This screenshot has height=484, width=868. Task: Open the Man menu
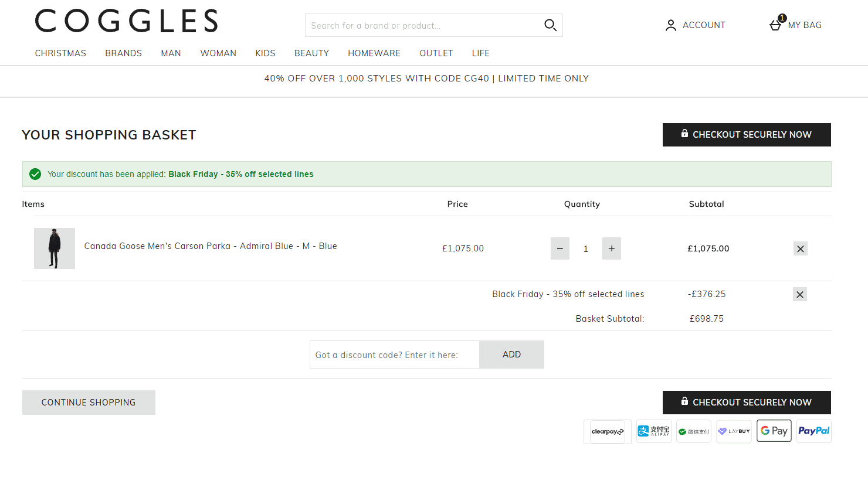point(171,53)
